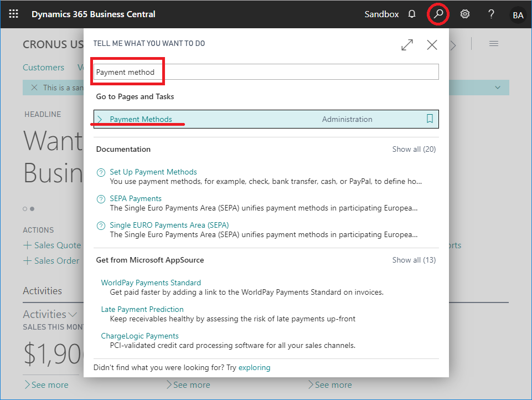This screenshot has height=400, width=532.
Task: Show all 13 AppSource results
Action: 414,260
